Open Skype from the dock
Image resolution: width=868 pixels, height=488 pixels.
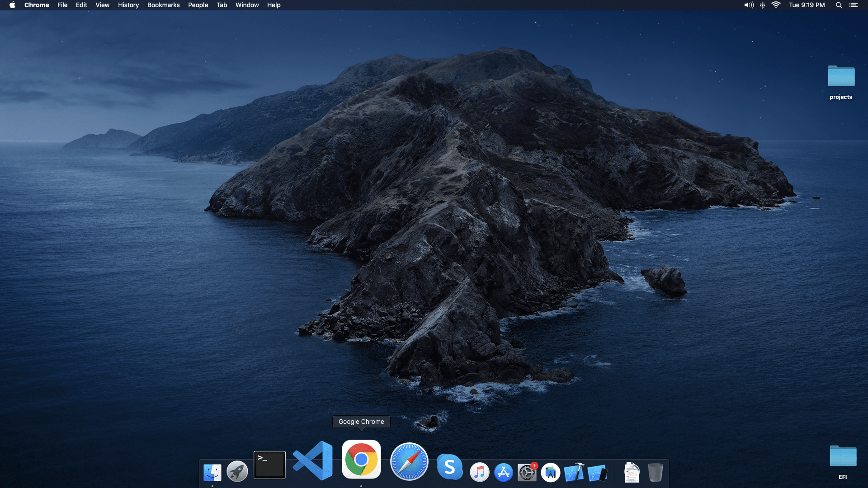450,467
